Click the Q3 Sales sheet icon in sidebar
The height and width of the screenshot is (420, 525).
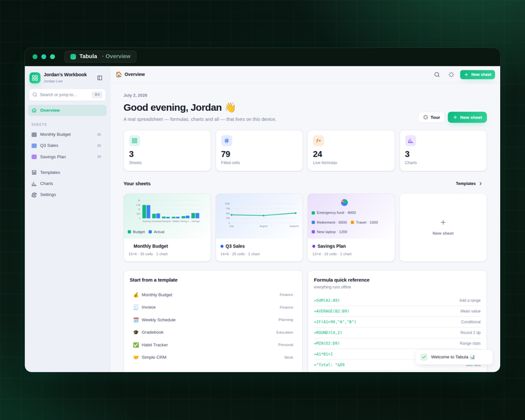click(x=34, y=146)
